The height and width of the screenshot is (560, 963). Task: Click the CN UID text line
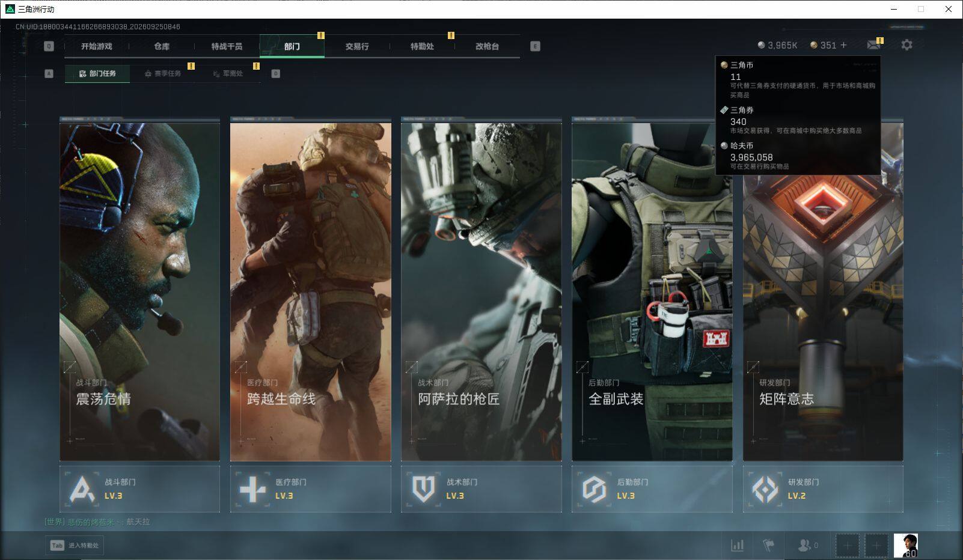pos(98,26)
